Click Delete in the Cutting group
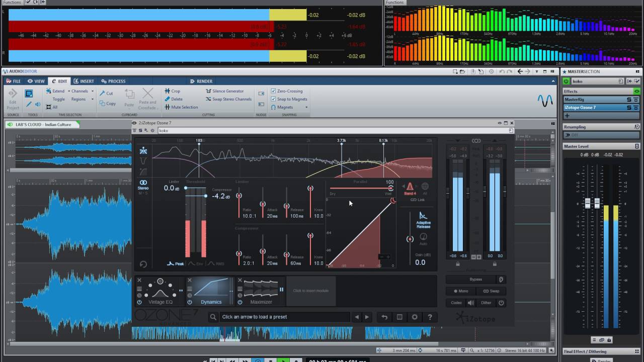This screenshot has width=644, height=362. click(x=174, y=99)
